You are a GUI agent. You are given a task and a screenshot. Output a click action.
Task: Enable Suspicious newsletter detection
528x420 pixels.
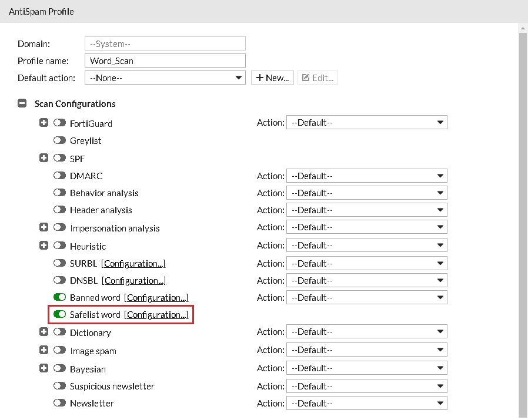point(59,386)
